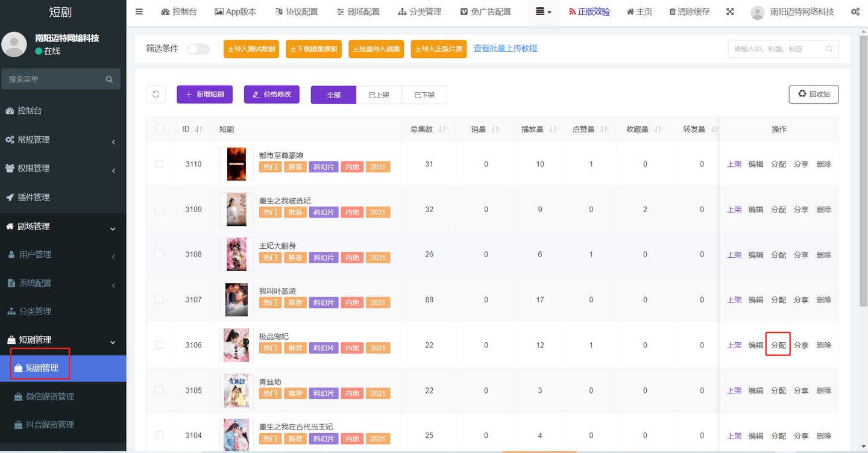868x453 pixels.
Task: Switch to 已下架 filter tab
Action: 424,95
